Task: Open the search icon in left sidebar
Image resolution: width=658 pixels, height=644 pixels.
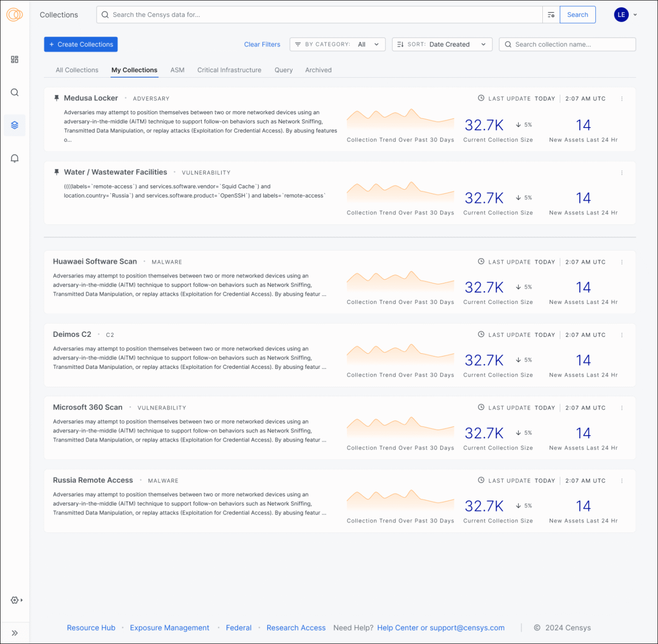Action: [14, 93]
